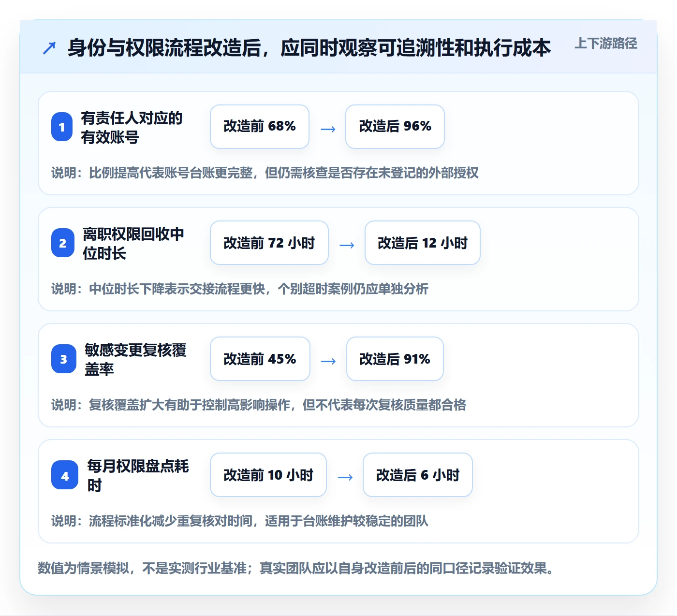Click the blue number 2 badge
This screenshot has width=677, height=616.
coord(63,243)
